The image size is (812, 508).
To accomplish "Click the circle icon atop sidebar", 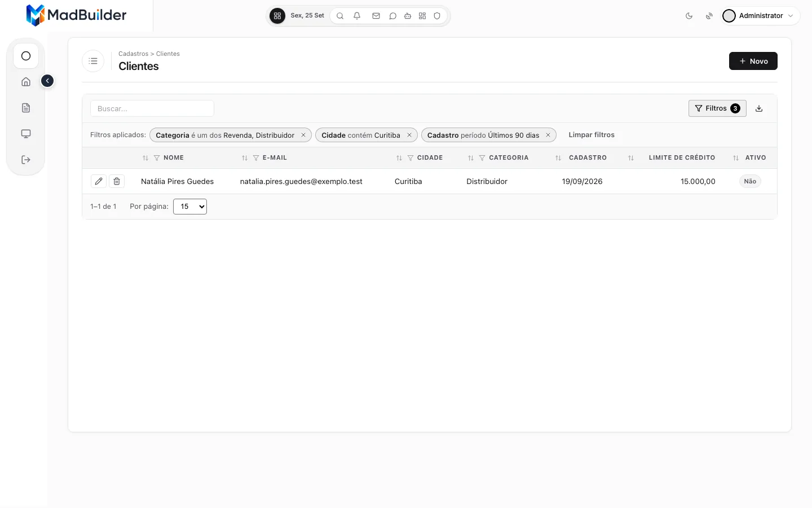I will [26, 56].
